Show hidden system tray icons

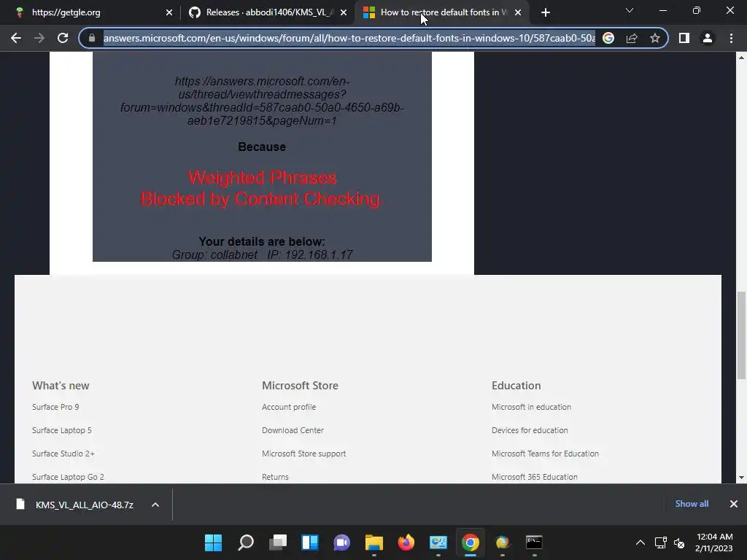(640, 542)
